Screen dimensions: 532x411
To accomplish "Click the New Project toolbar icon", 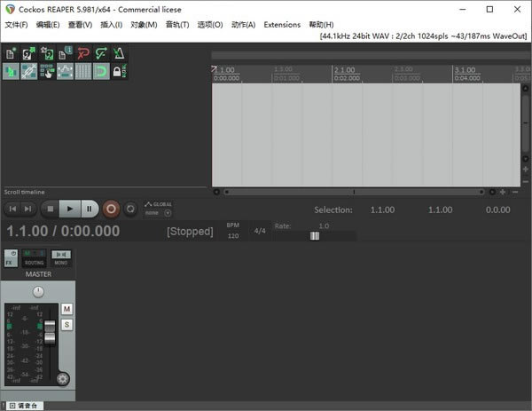I will coord(12,54).
